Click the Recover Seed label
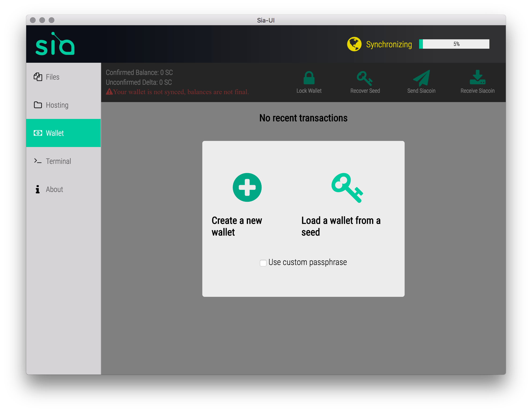Image resolution: width=532 pixels, height=412 pixels. coord(365,91)
